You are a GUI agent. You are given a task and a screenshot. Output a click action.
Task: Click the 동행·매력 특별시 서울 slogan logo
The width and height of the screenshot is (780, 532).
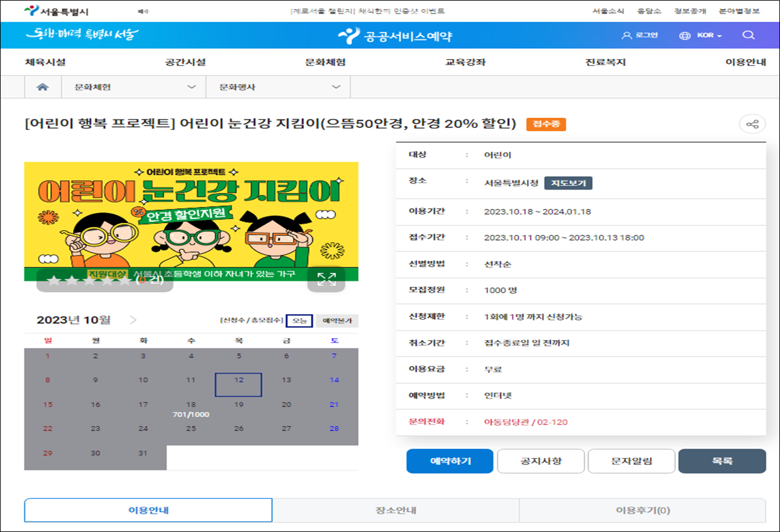coord(83,35)
